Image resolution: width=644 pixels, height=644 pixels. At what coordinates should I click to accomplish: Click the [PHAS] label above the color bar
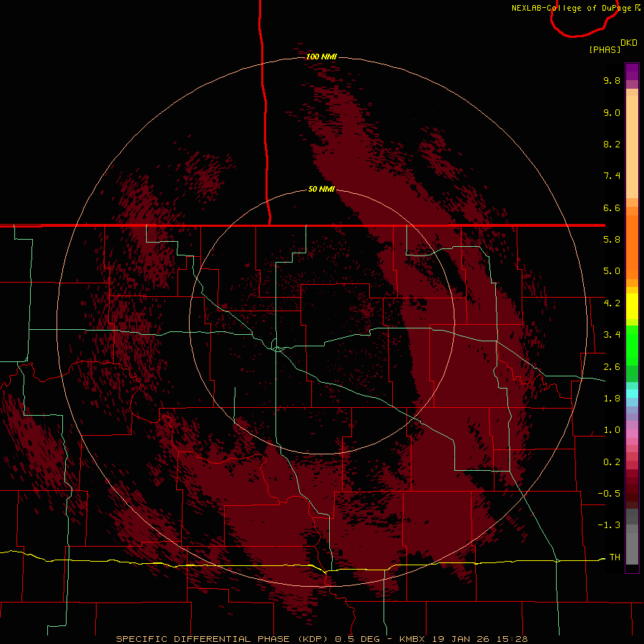pos(605,50)
